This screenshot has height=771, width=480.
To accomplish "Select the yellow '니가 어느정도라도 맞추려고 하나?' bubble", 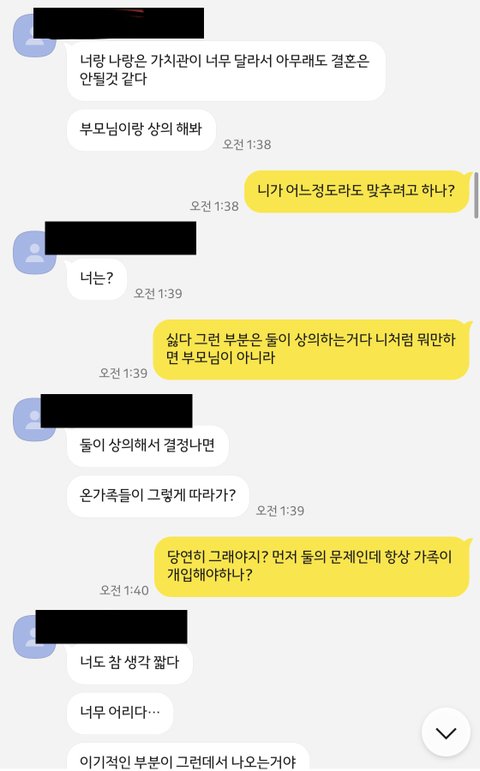I will click(x=357, y=191).
